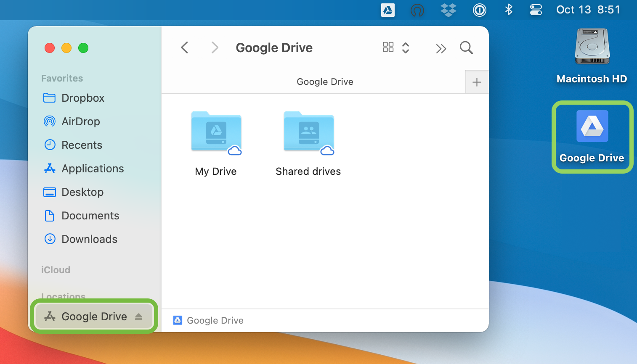
Task: Go forward in Finder
Action: (215, 47)
